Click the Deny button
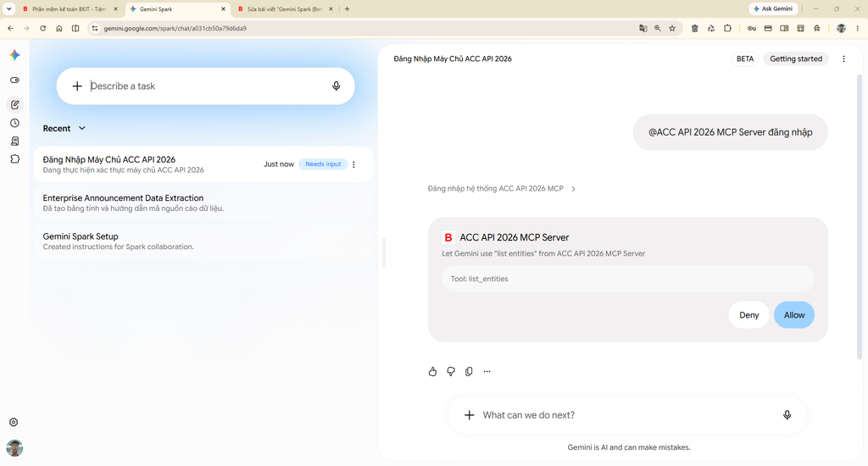The width and height of the screenshot is (868, 466). [x=749, y=315]
